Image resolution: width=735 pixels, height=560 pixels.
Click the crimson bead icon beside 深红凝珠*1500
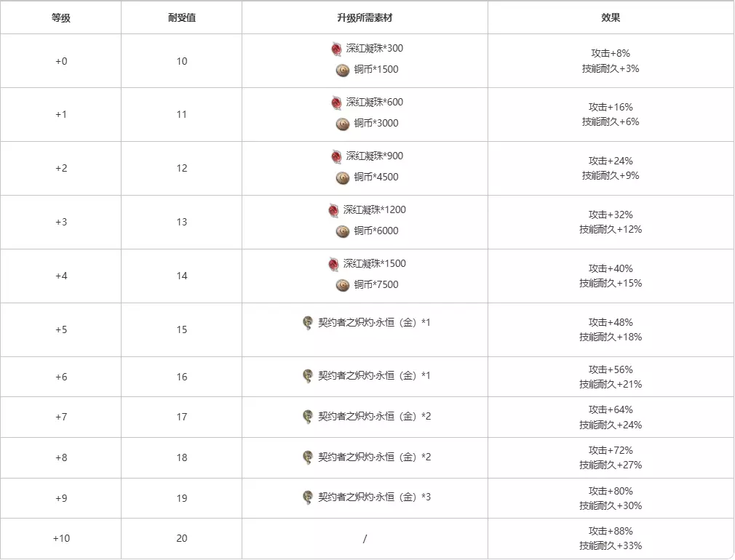point(334,264)
